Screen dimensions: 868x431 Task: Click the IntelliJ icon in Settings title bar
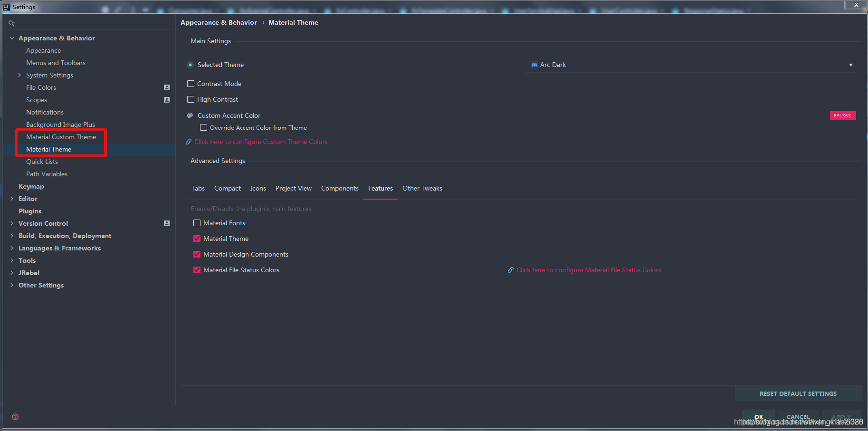tap(7, 7)
